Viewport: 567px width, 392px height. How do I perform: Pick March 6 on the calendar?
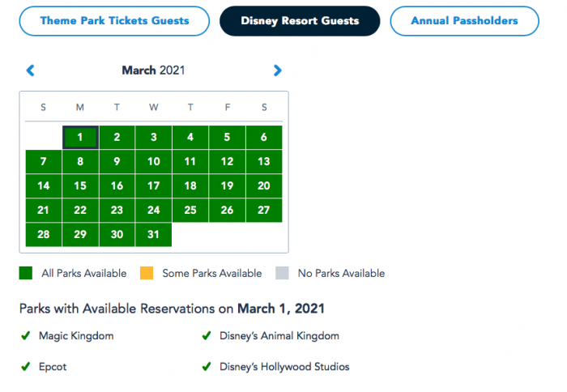pos(264,137)
